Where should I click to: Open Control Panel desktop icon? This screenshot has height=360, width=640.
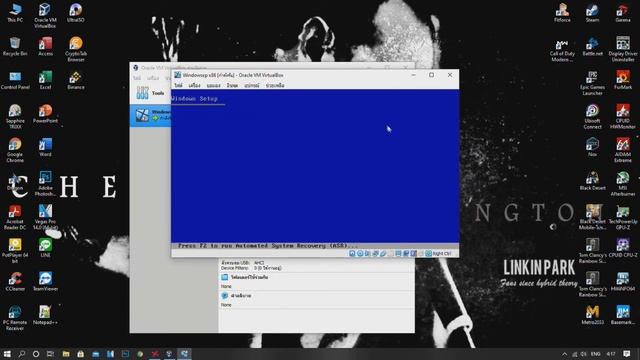(15, 80)
